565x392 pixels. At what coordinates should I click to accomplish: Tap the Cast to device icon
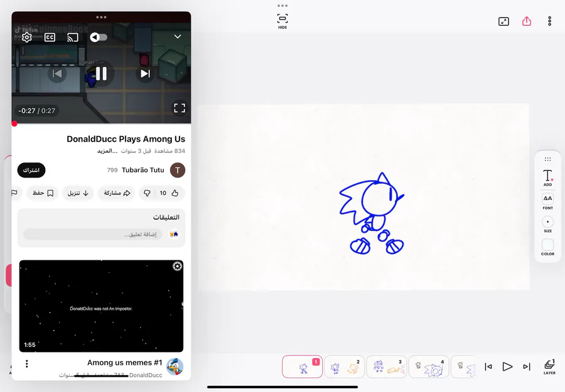pyautogui.click(x=72, y=37)
